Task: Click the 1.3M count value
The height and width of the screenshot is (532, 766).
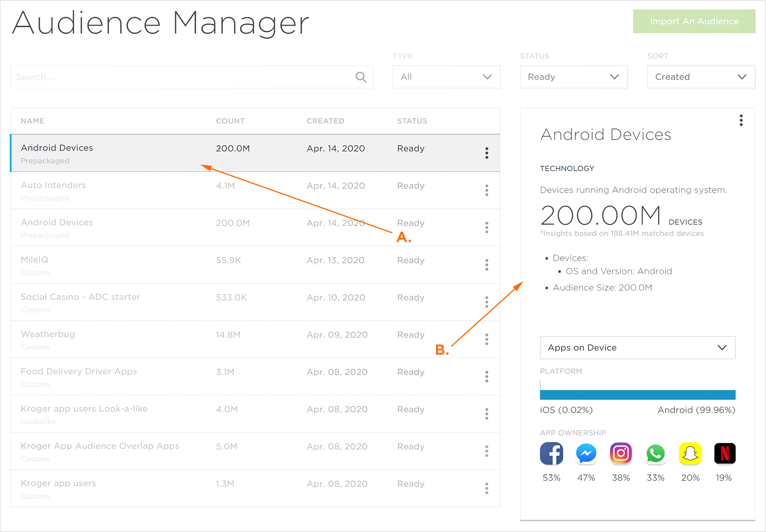Action: (225, 484)
